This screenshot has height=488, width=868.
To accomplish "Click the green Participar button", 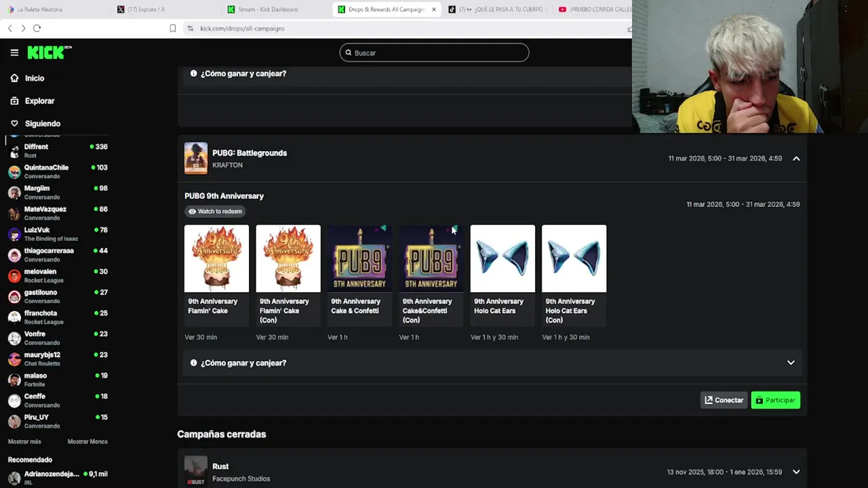I will pos(776,401).
